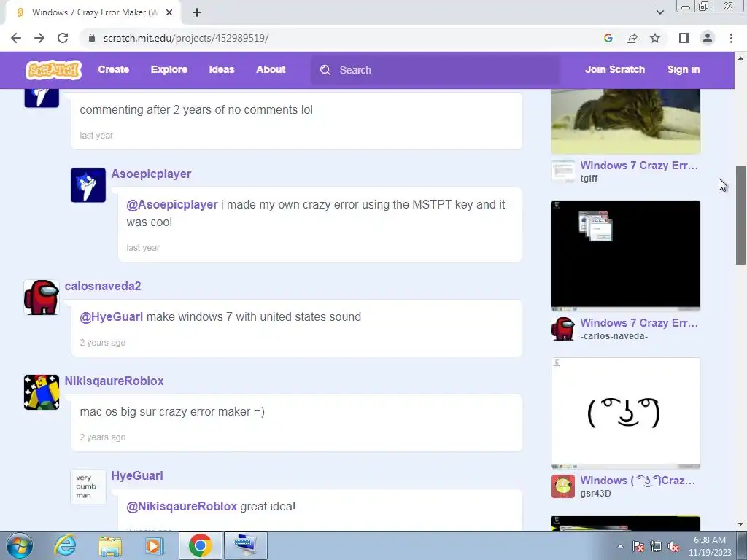The height and width of the screenshot is (560, 747).
Task: Click the address bar URL
Action: (x=186, y=38)
